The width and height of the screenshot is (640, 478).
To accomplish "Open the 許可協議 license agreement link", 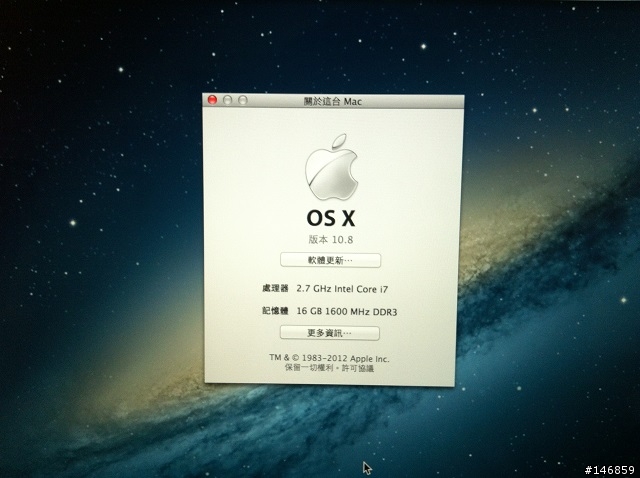I will click(x=357, y=368).
